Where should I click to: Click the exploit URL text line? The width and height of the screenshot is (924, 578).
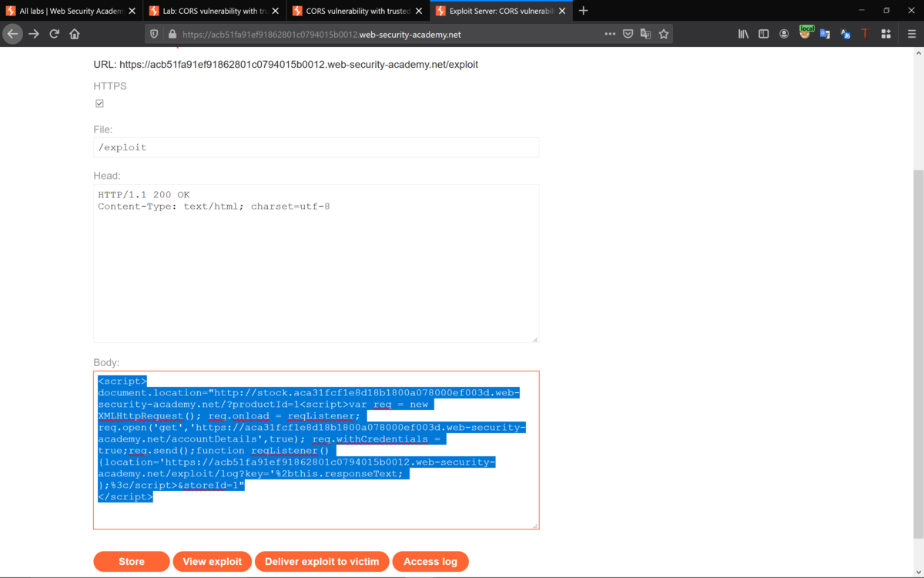pos(286,65)
